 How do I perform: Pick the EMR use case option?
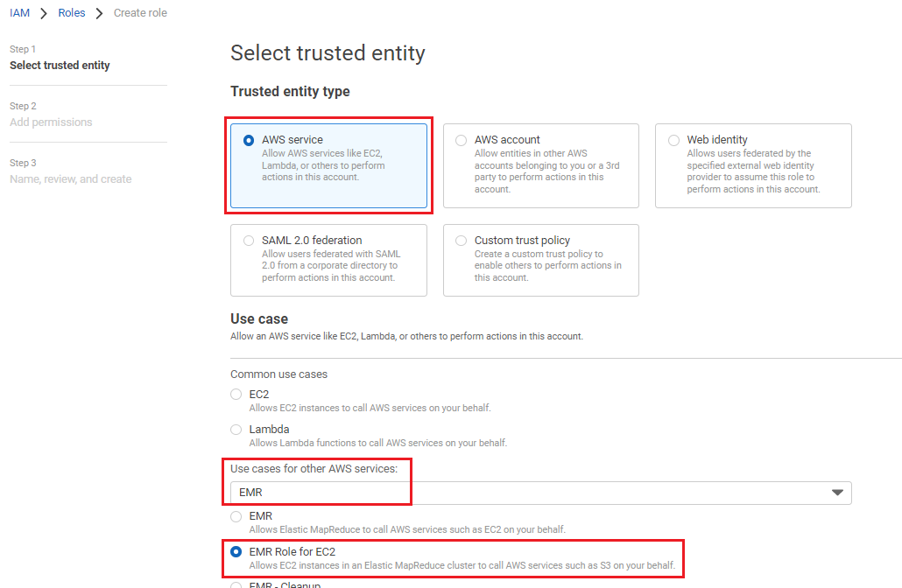[236, 516]
